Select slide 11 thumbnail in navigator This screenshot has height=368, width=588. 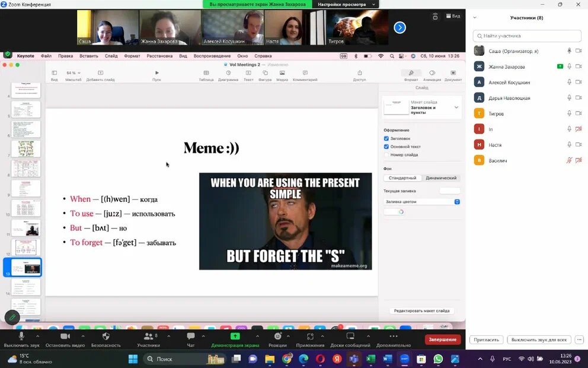(x=26, y=227)
